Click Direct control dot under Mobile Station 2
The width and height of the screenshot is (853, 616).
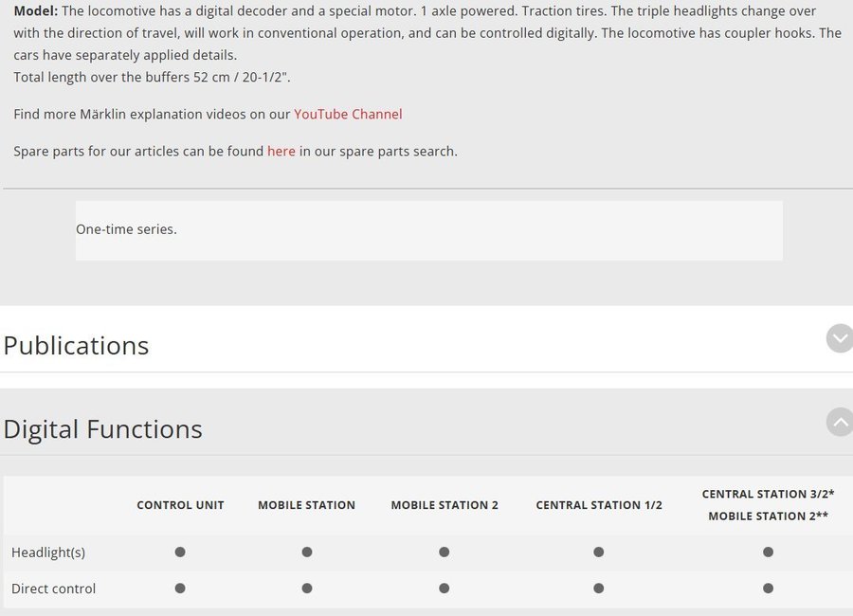tap(445, 589)
